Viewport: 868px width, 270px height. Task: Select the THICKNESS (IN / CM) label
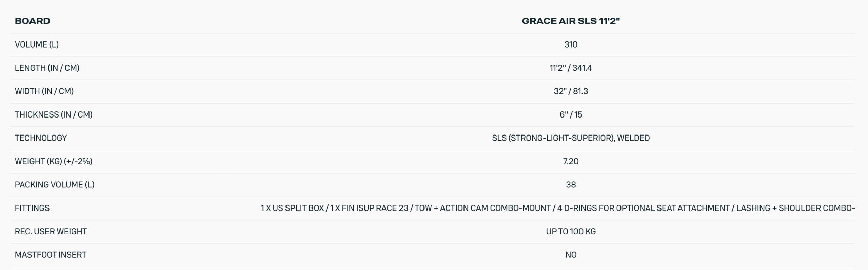click(54, 115)
